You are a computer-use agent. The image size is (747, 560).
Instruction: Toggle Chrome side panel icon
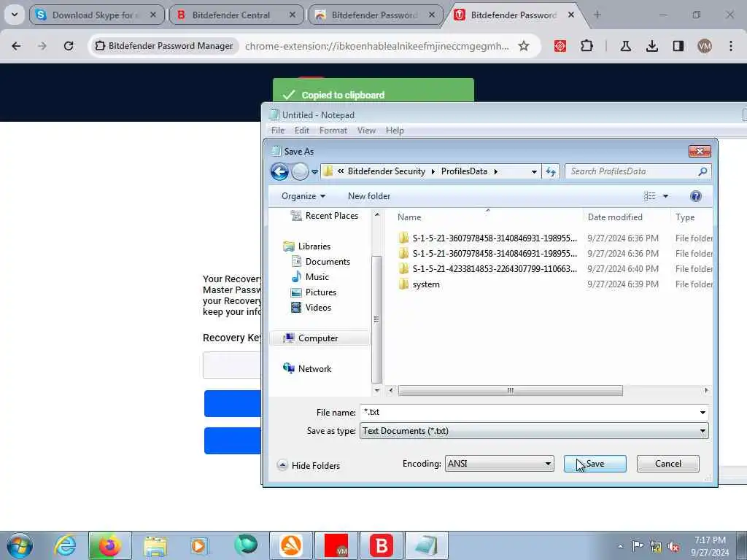[x=678, y=46]
